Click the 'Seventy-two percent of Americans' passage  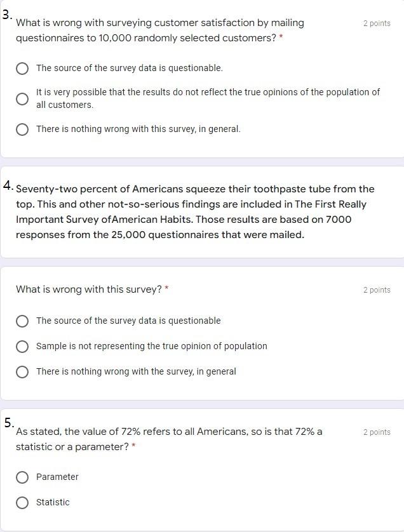[195, 211]
